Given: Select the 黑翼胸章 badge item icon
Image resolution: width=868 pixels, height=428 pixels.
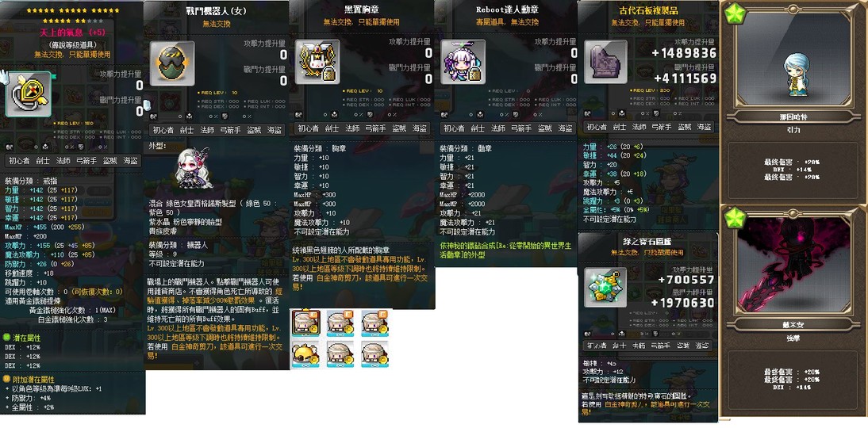Looking at the screenshot, I should coord(317,61).
